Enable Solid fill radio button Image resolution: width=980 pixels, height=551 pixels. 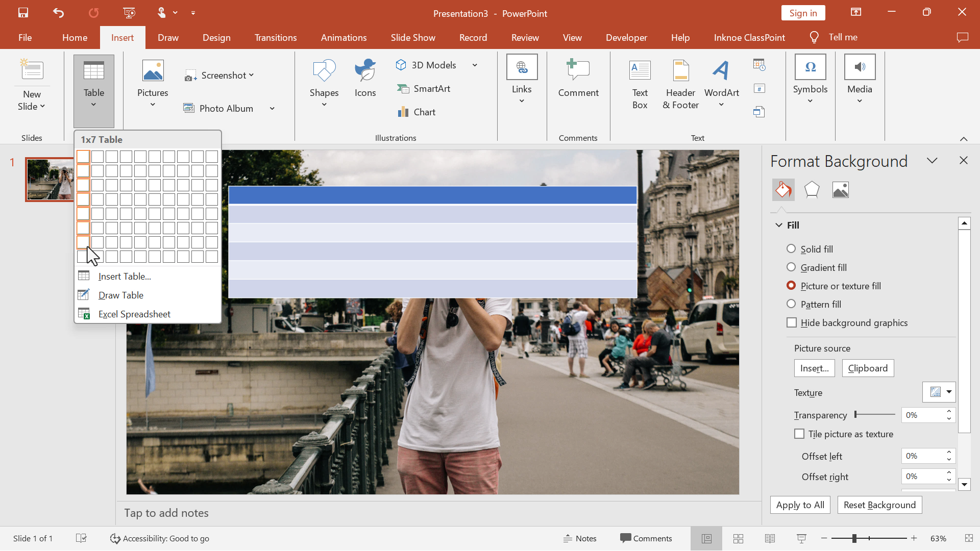coord(792,248)
